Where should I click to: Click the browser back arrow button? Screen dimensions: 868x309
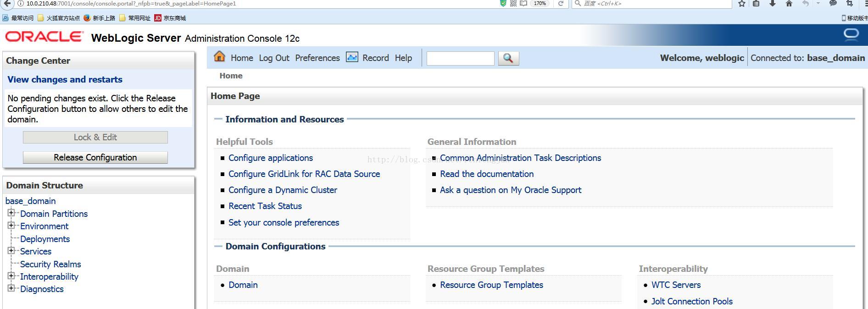(x=7, y=3)
